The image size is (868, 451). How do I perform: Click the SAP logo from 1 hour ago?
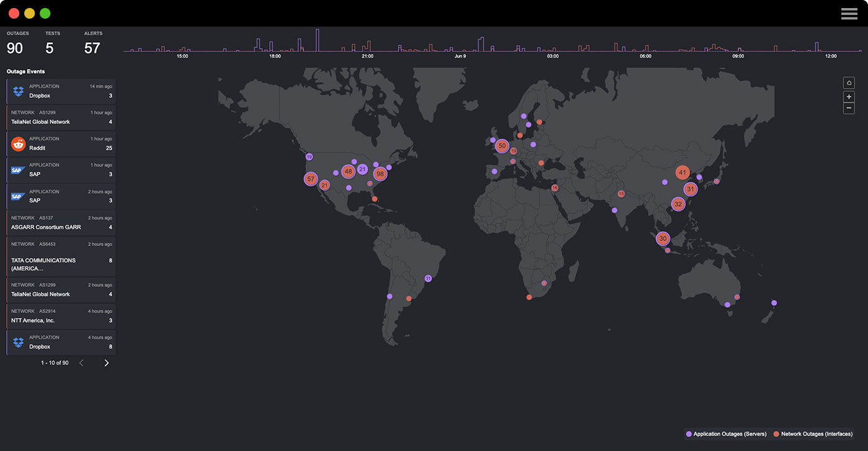[17, 170]
